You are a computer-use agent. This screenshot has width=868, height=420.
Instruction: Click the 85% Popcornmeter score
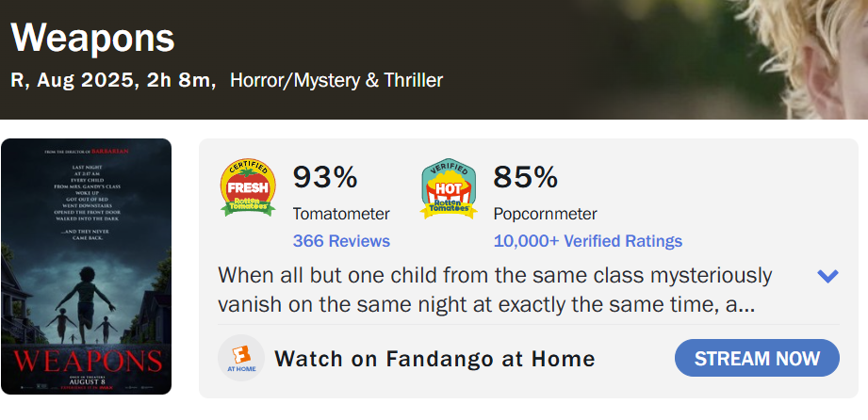tap(526, 177)
